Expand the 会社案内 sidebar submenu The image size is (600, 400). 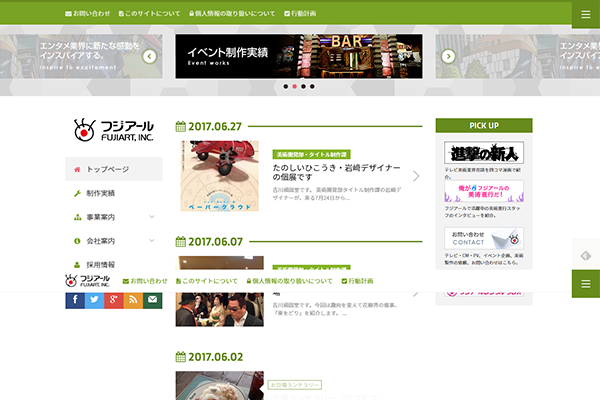(x=152, y=241)
